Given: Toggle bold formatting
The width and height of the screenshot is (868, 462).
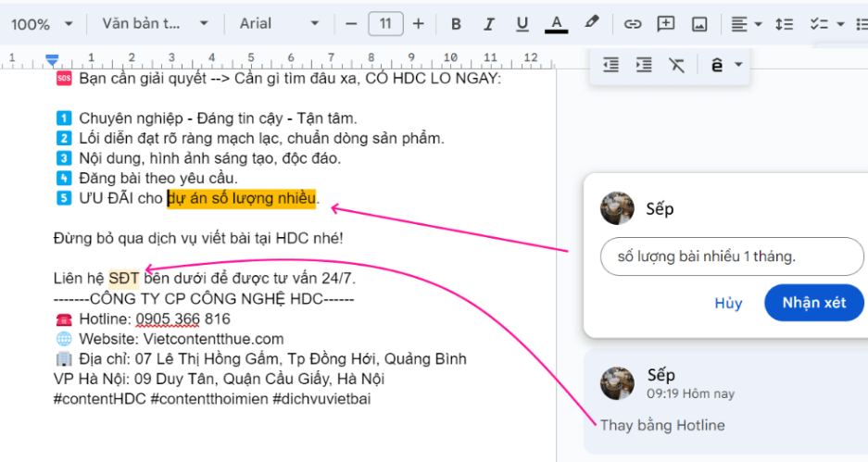Looking at the screenshot, I should (x=456, y=24).
